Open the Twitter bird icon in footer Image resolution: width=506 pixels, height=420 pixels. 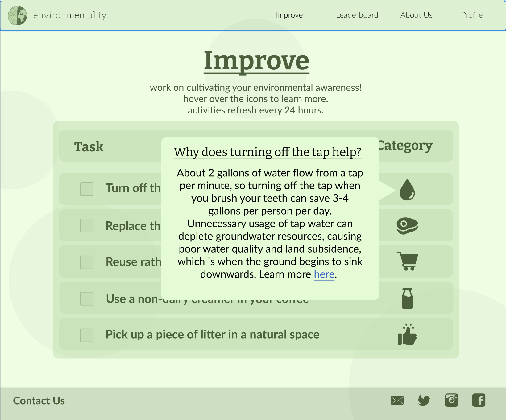[424, 400]
